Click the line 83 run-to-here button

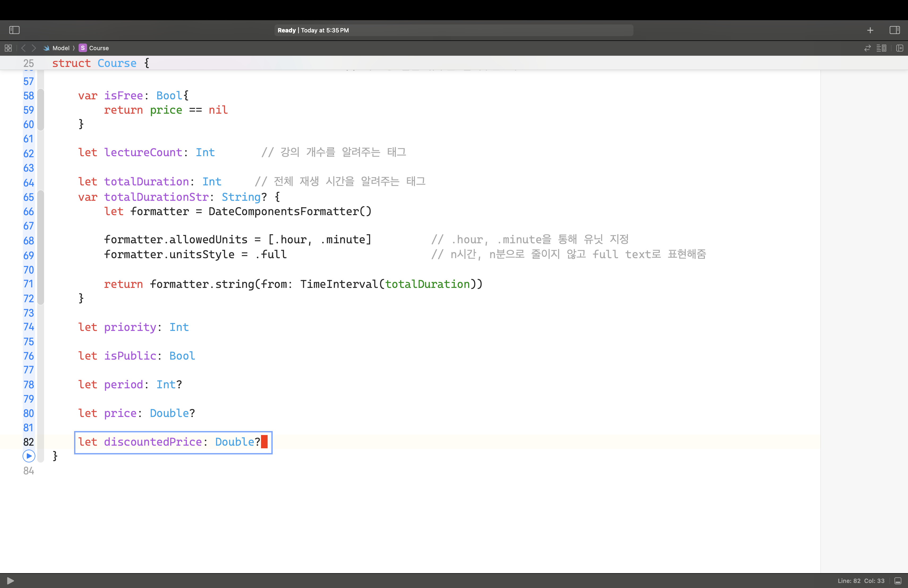point(29,456)
